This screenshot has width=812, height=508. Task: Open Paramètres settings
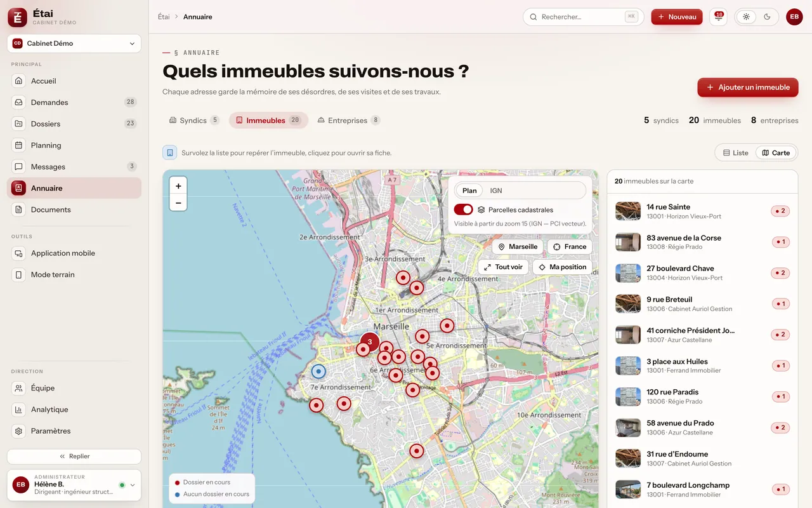click(x=74, y=431)
